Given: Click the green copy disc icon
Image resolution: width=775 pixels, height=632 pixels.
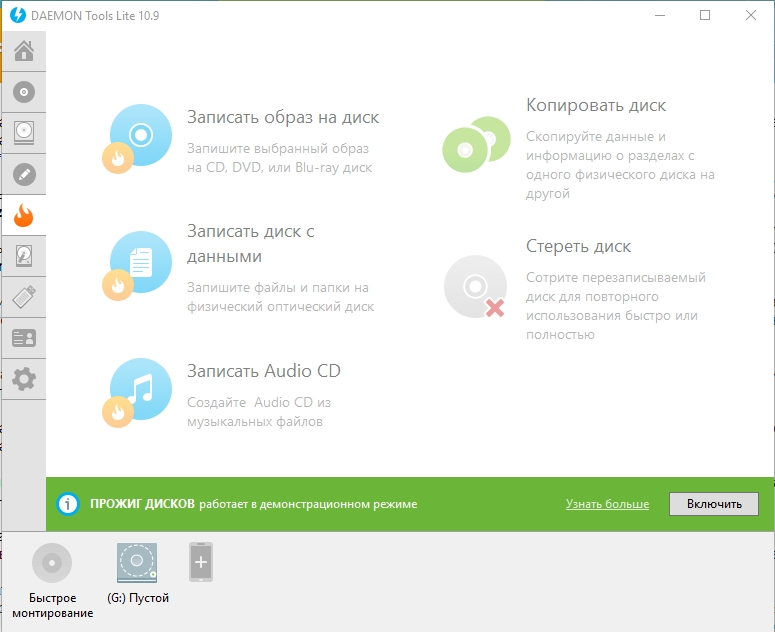Looking at the screenshot, I should click(x=476, y=144).
